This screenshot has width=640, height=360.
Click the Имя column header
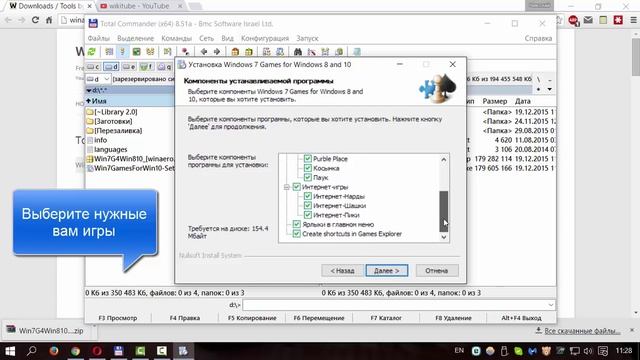tap(130, 101)
